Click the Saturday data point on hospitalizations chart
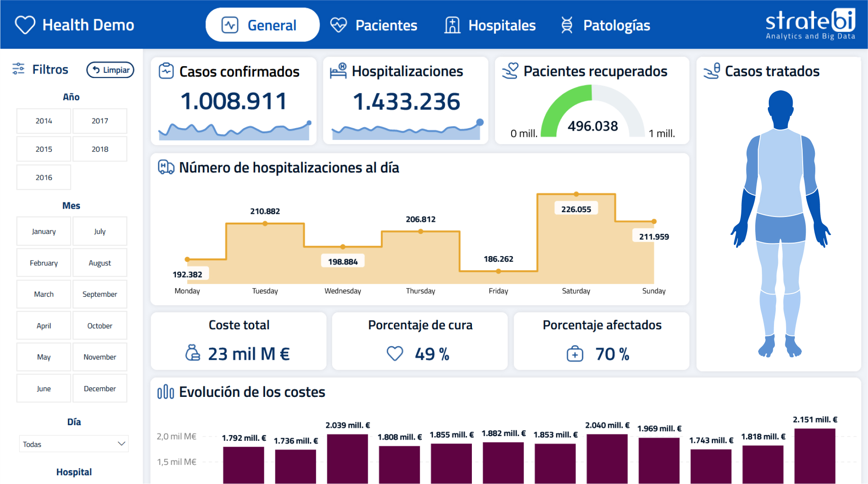Screen dimensions: 868x484 coord(576,194)
